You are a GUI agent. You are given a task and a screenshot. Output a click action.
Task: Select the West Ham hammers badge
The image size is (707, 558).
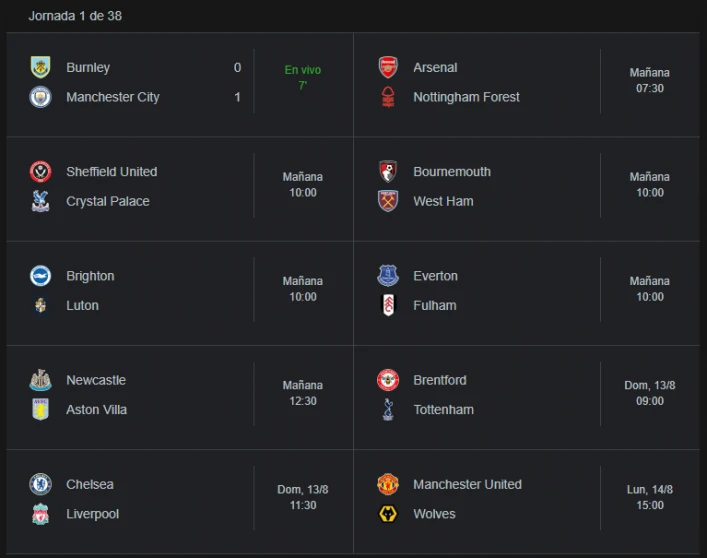pyautogui.click(x=388, y=201)
